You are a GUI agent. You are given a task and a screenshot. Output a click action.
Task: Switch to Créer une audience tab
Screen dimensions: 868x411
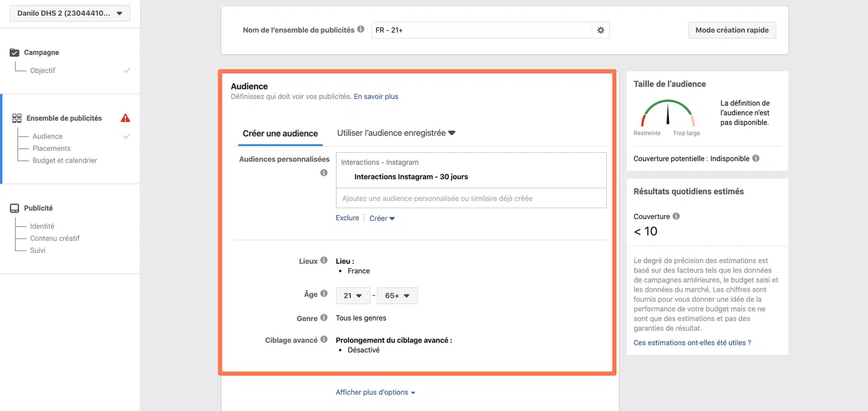coord(280,133)
